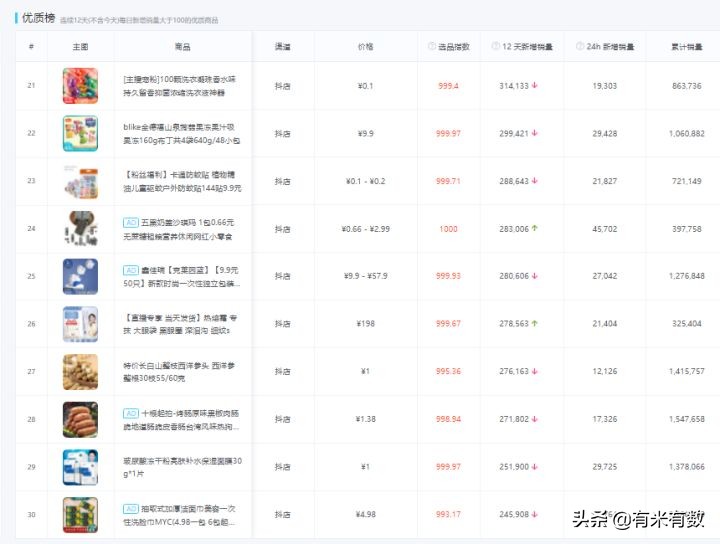Click the cumulative sales value 325,404

(x=686, y=324)
